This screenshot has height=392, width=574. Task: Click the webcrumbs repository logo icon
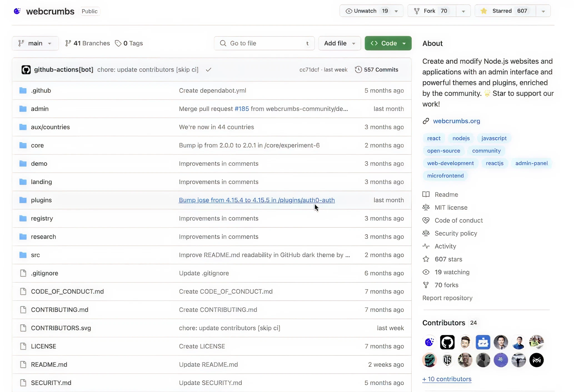pyautogui.click(x=17, y=11)
